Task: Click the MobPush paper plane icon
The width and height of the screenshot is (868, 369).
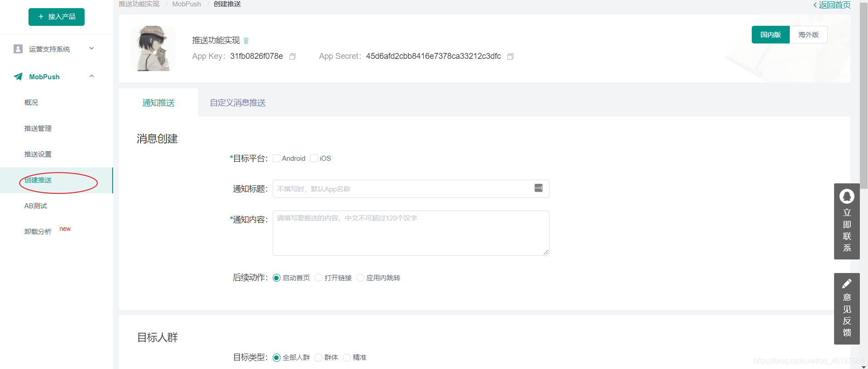Action: (x=18, y=77)
